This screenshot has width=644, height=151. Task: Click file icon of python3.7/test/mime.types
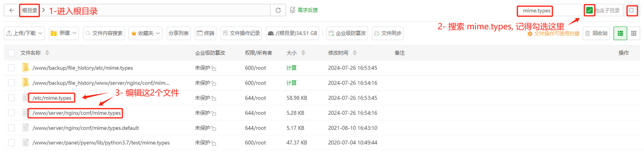pyautogui.click(x=25, y=142)
